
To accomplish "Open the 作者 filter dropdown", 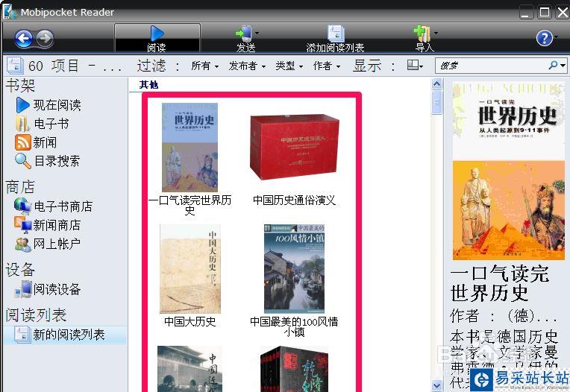I will tap(327, 66).
